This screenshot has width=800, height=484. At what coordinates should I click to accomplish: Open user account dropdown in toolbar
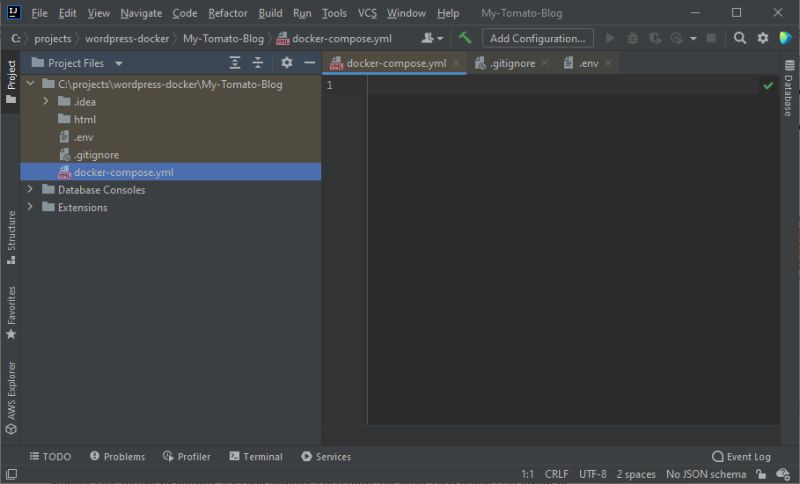click(432, 38)
